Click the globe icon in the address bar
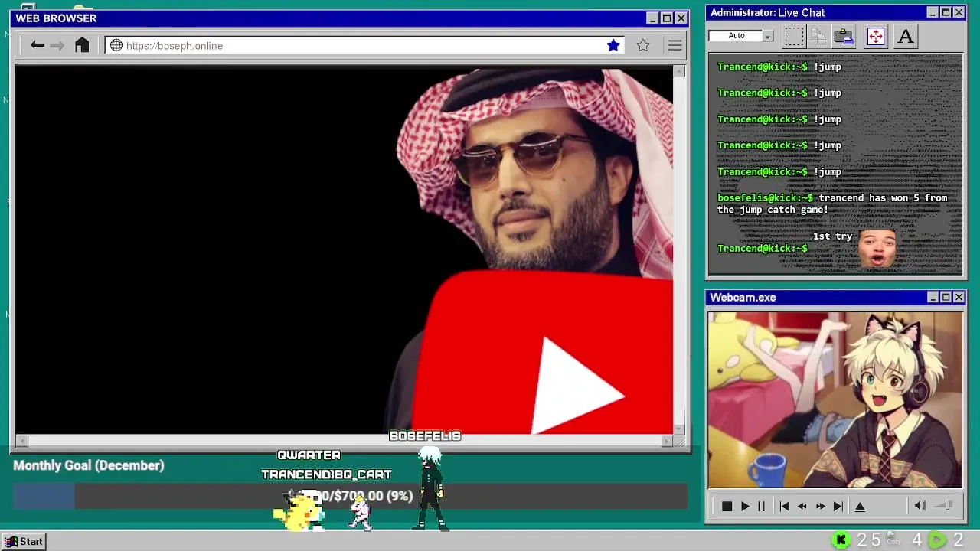 pyautogui.click(x=116, y=45)
